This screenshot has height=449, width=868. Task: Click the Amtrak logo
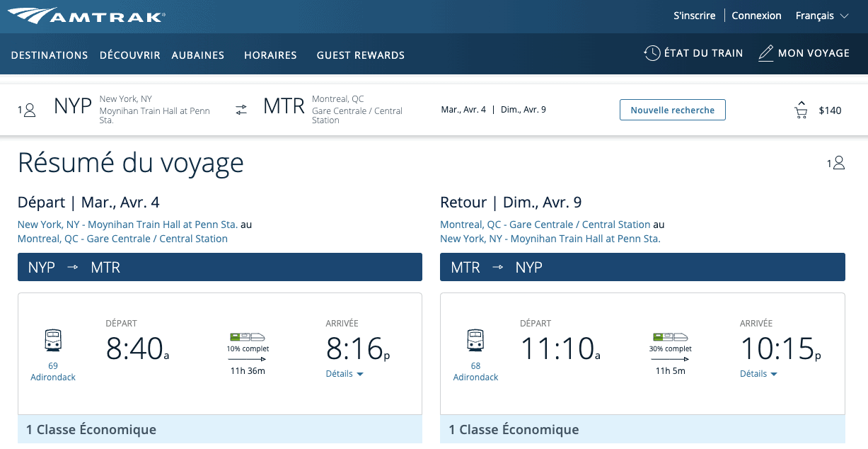86,16
